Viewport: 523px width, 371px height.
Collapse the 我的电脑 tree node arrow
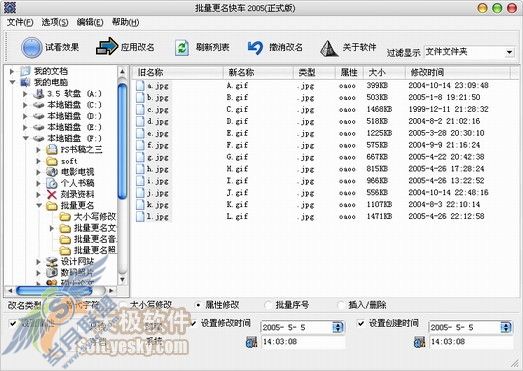(12, 82)
